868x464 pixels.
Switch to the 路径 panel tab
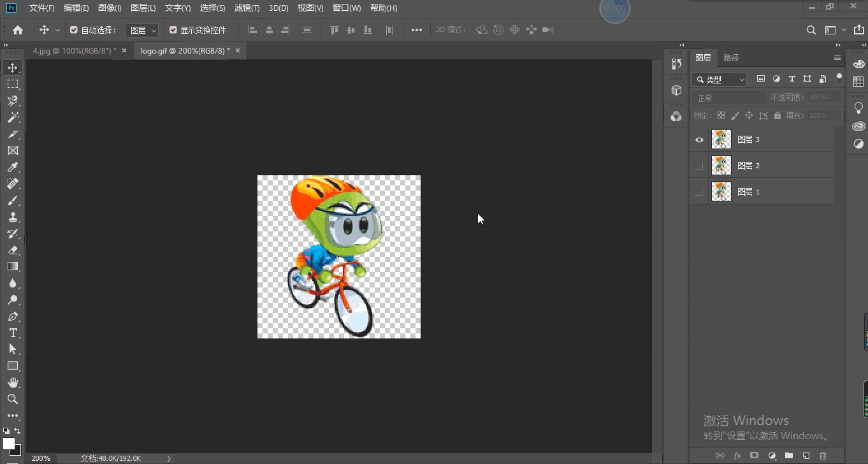pos(732,58)
